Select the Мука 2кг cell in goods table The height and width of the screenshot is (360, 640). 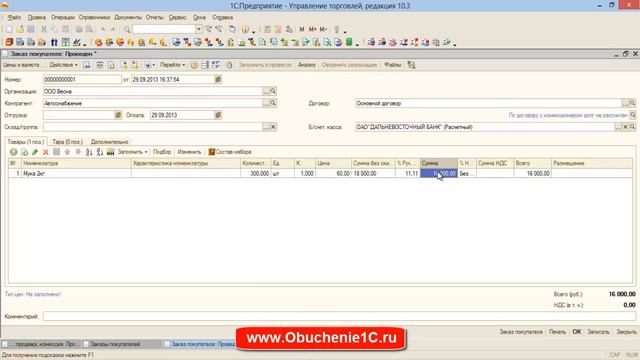[x=76, y=173]
